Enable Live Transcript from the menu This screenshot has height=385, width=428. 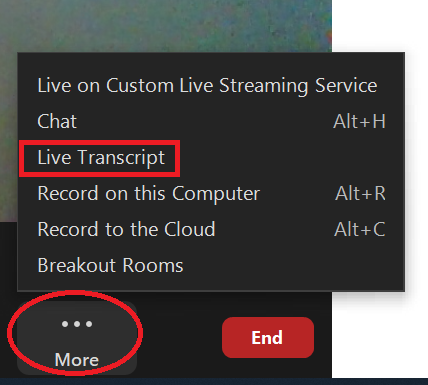point(101,157)
